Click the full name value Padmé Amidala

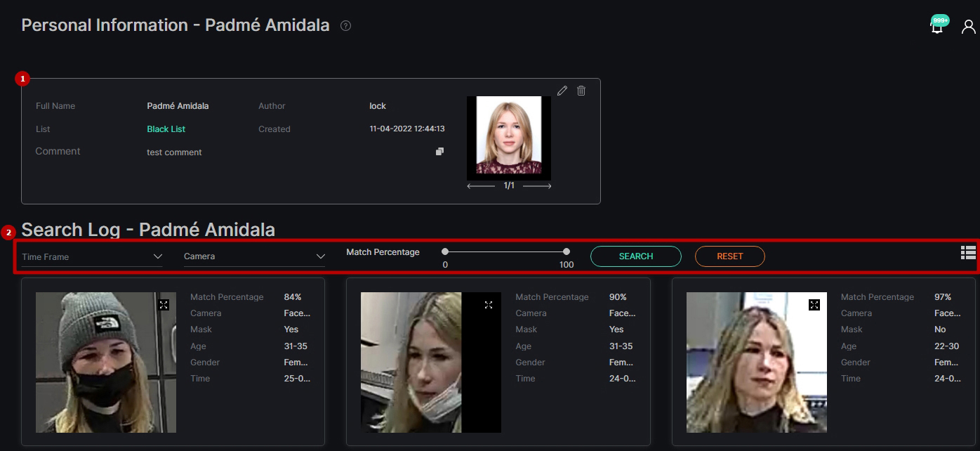pyautogui.click(x=178, y=106)
